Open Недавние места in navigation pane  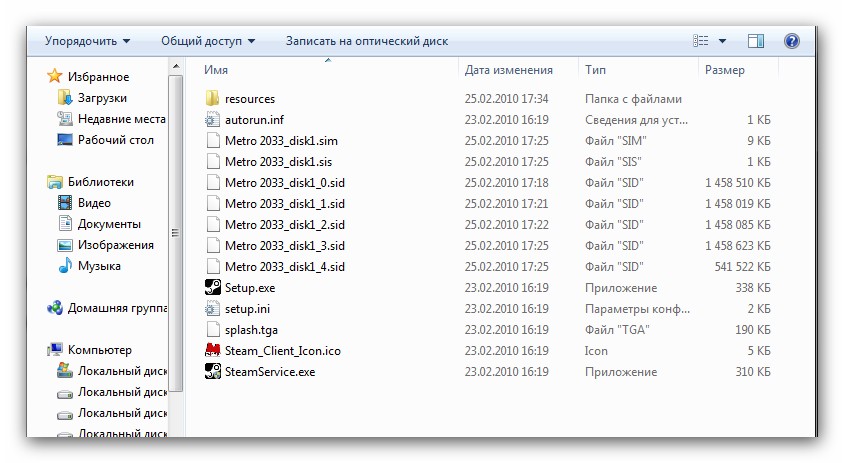point(122,119)
